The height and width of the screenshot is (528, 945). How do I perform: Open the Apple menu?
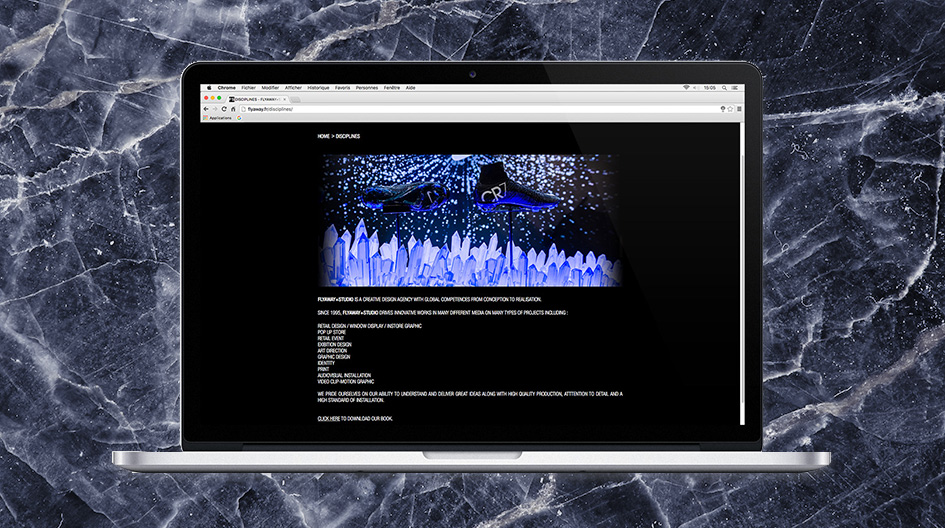(209, 88)
